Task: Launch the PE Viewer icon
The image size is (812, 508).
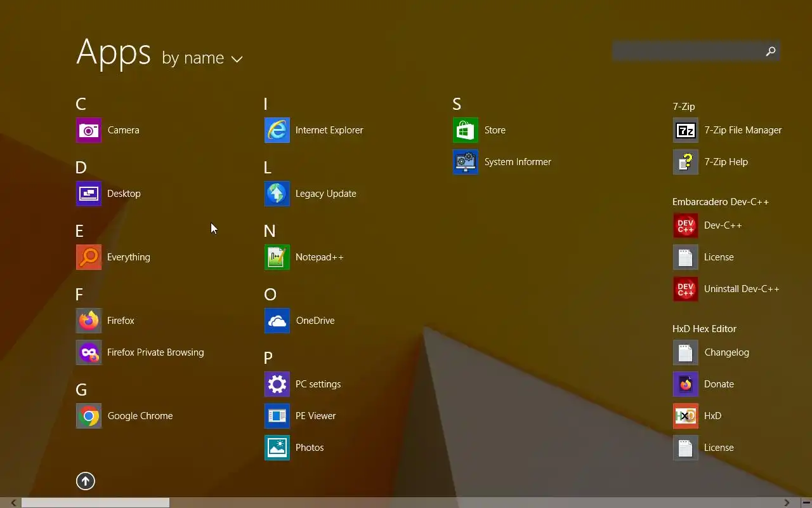Action: point(277,416)
